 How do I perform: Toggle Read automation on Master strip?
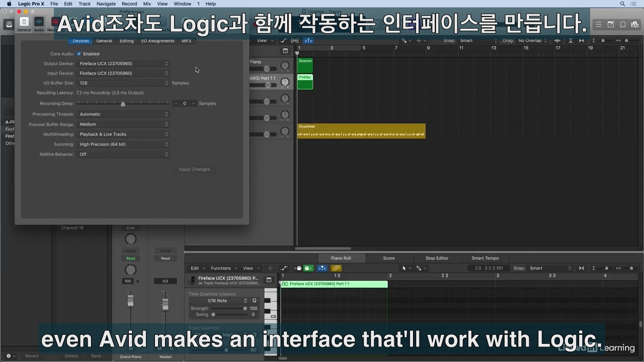point(165,258)
